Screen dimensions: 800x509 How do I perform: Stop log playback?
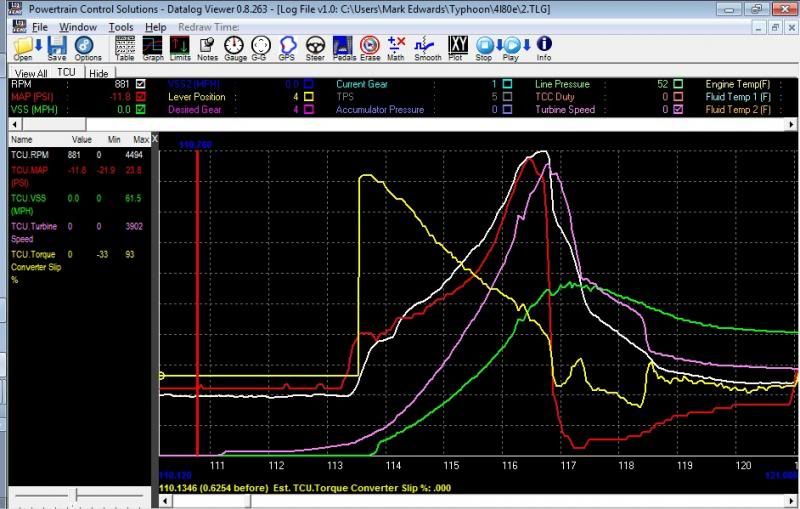pos(484,48)
